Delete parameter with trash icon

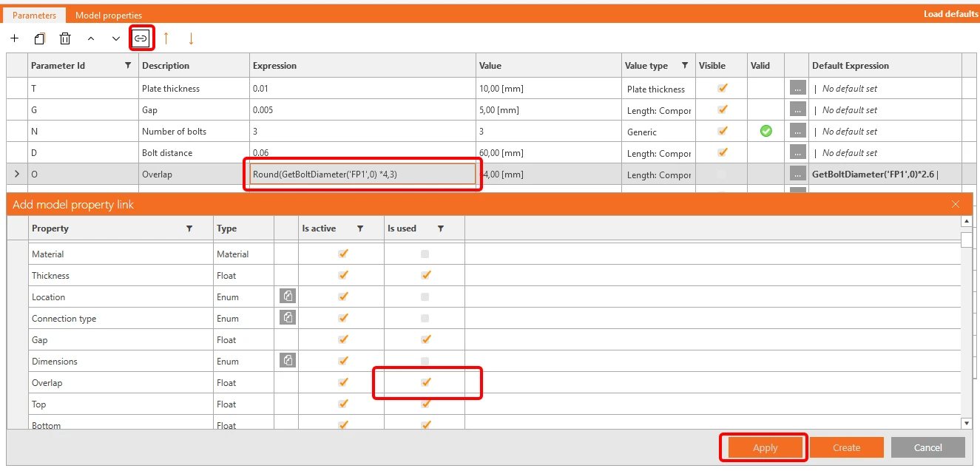[65, 38]
